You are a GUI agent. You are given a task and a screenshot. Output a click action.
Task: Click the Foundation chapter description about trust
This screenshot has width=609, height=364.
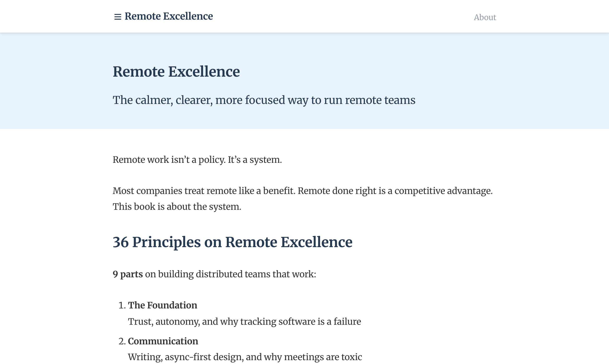pos(244,321)
